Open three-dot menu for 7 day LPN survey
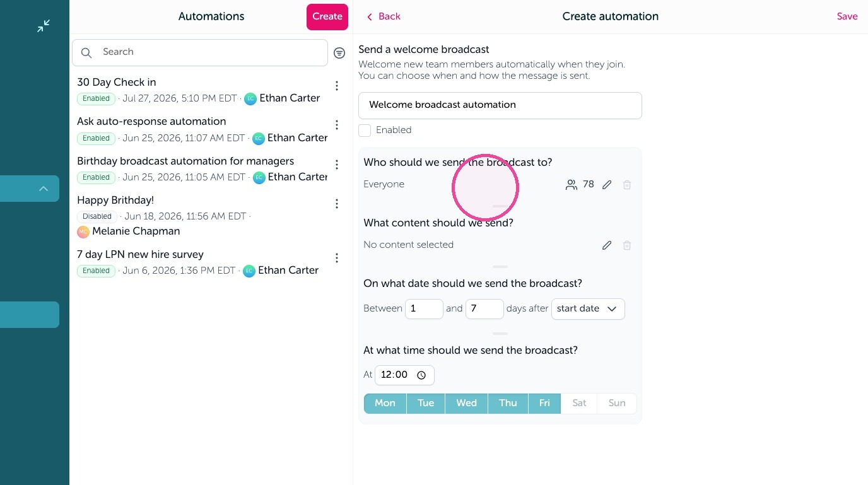Image resolution: width=868 pixels, height=485 pixels. (x=337, y=258)
